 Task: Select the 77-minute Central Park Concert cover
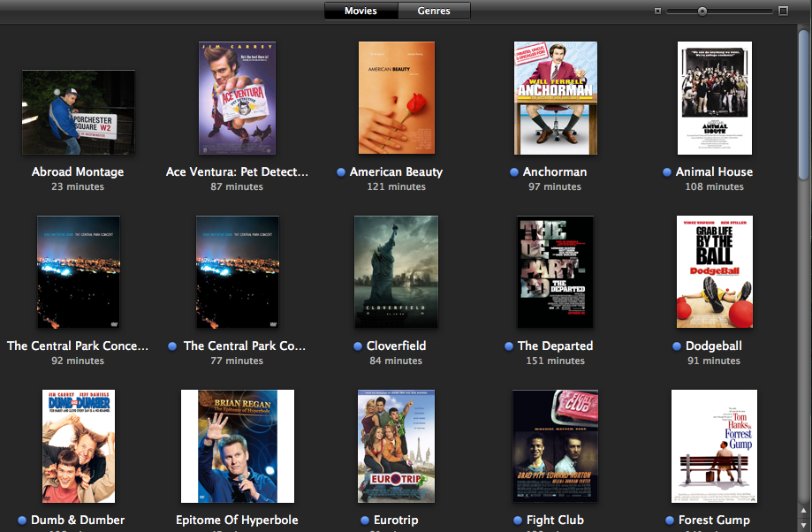[x=237, y=272]
